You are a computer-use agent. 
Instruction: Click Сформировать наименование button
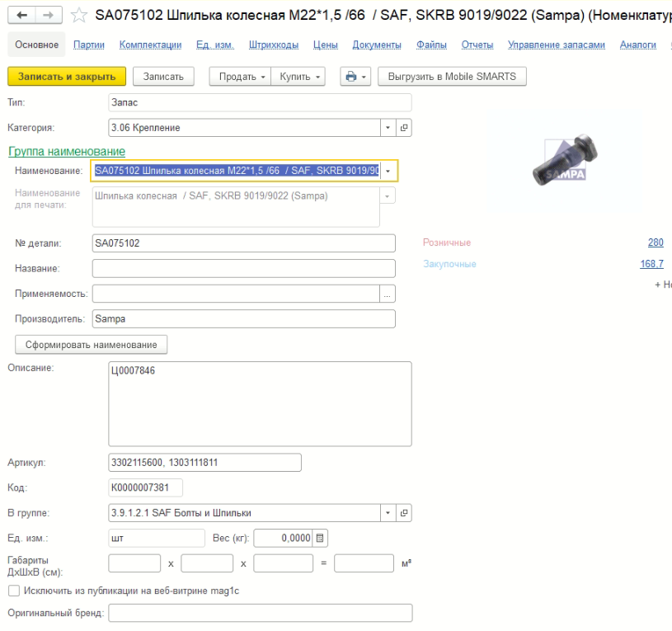coord(92,345)
